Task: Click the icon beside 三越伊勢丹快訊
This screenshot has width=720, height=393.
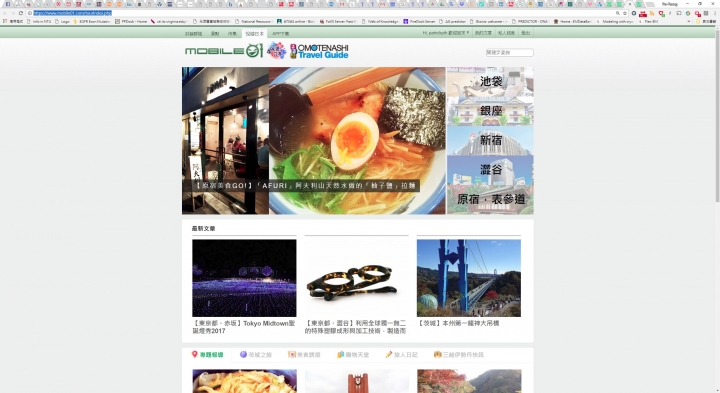Action: (x=437, y=354)
